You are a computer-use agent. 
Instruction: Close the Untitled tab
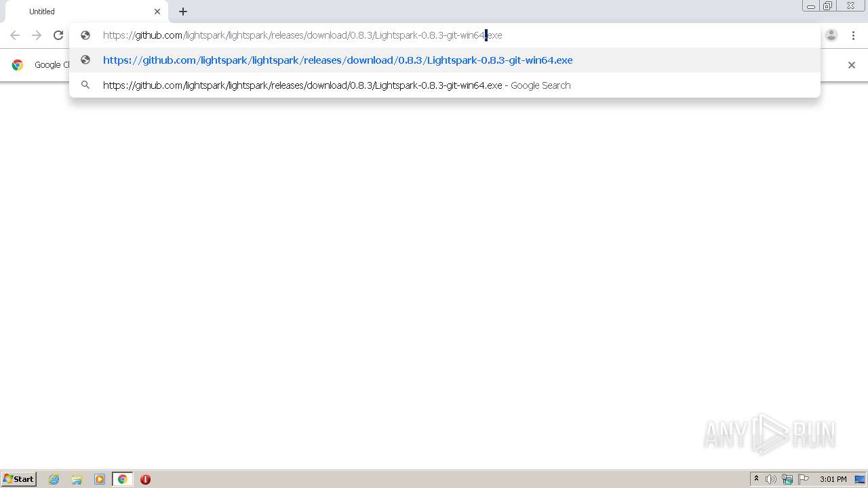tap(157, 12)
